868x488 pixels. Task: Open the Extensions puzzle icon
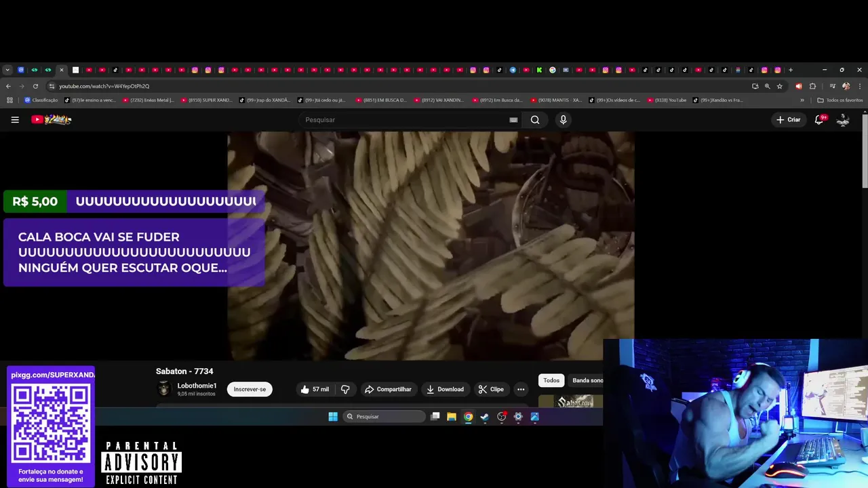point(812,86)
